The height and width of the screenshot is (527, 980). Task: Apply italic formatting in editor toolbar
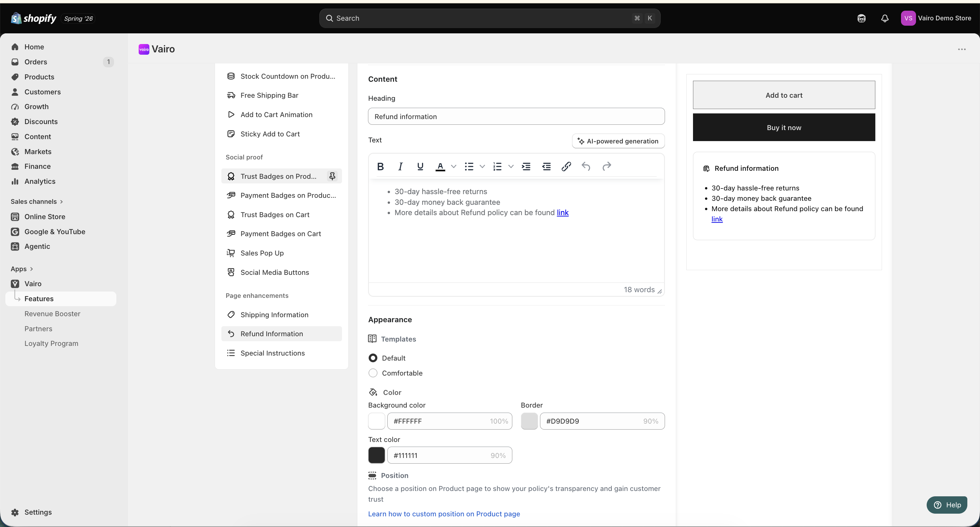(x=400, y=166)
